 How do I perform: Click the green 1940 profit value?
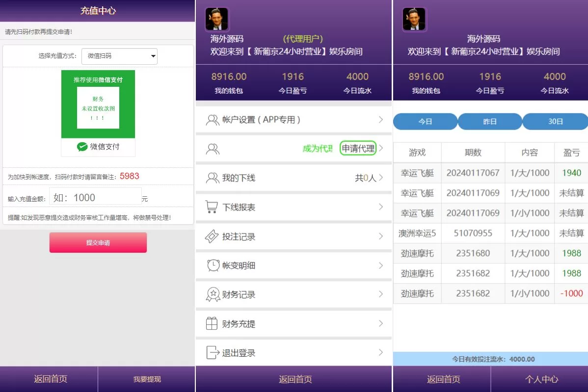(x=571, y=173)
